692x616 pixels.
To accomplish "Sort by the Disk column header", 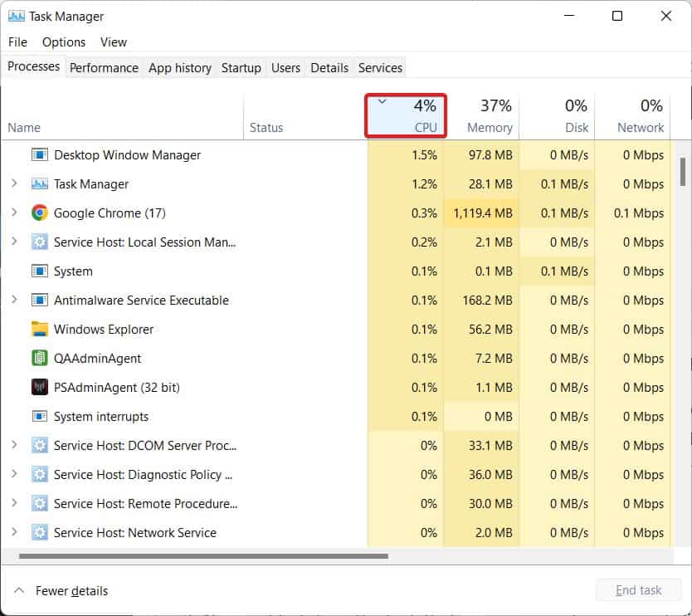I will [558, 115].
